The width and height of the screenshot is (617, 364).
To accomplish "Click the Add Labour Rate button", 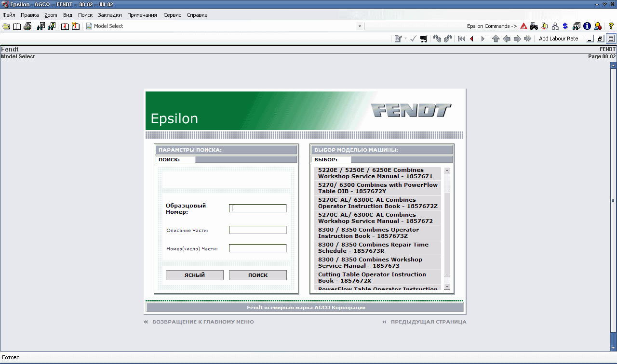I will point(559,39).
